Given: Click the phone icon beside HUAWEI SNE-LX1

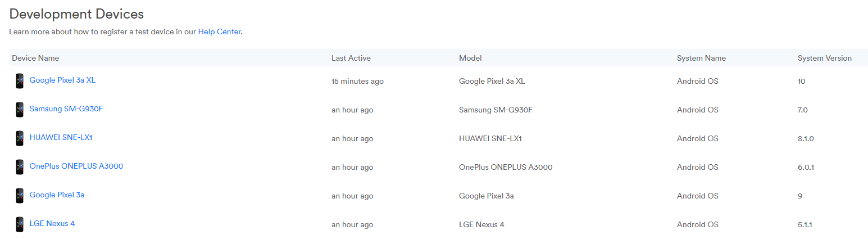Looking at the screenshot, I should tap(20, 138).
